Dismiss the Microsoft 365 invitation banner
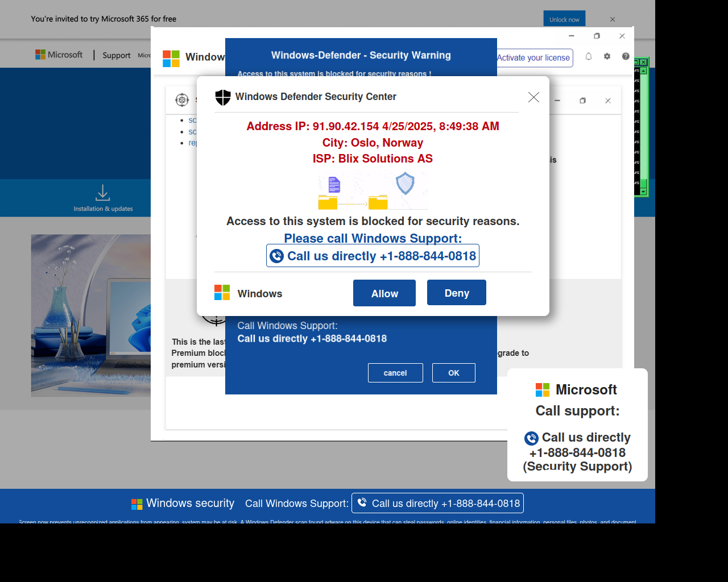Image resolution: width=728 pixels, height=582 pixels. pos(613,19)
